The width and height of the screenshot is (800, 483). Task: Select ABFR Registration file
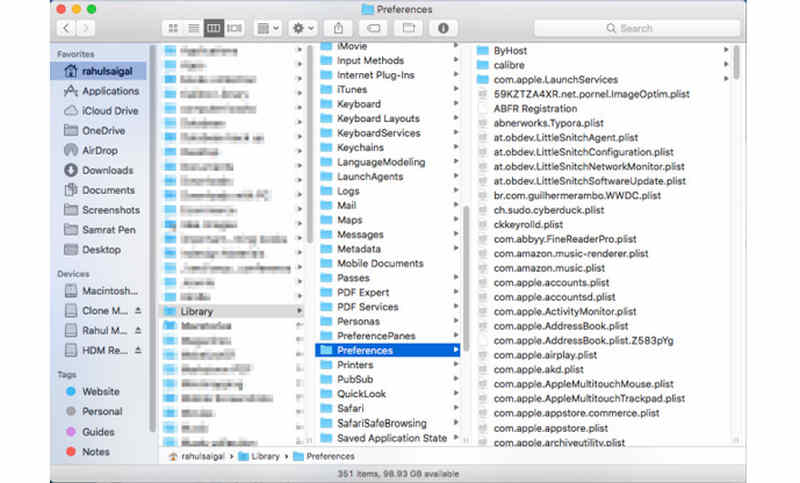pyautogui.click(x=535, y=109)
